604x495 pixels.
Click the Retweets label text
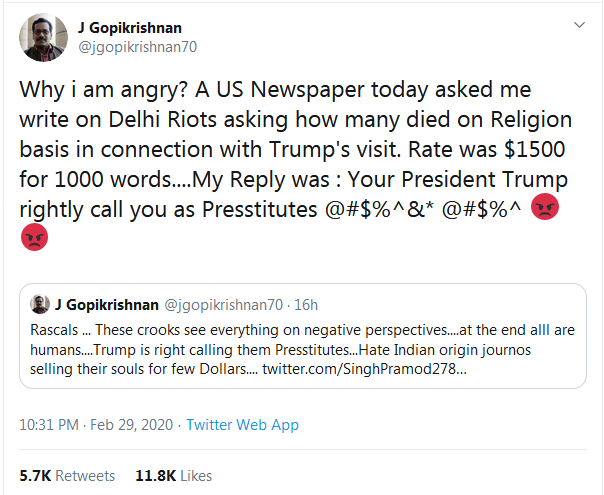click(84, 476)
